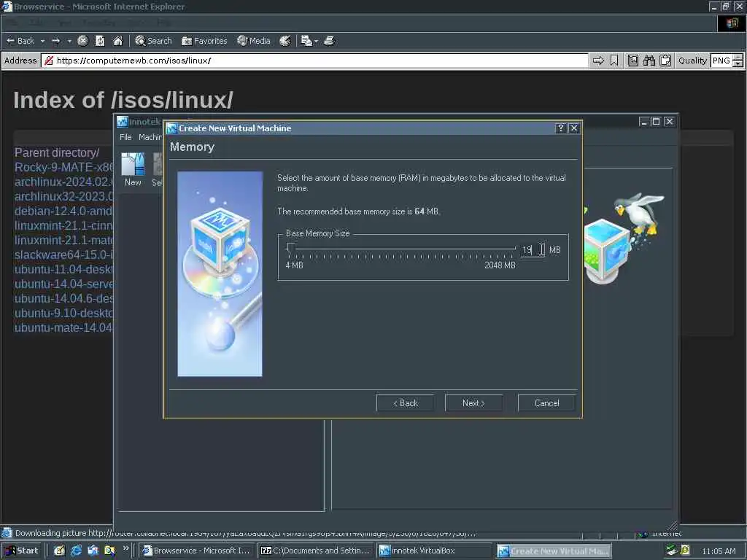Click the Stop loading icon
The width and height of the screenshot is (747, 560).
(x=82, y=41)
